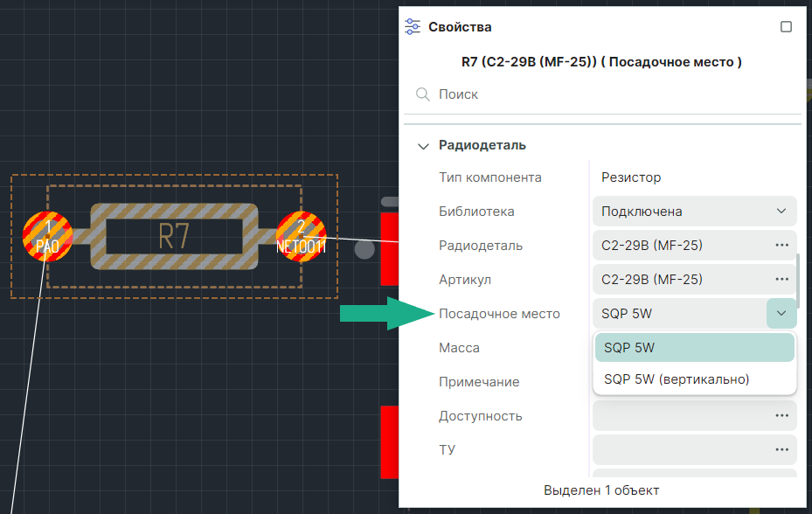Screen dimensions: 812x514
Task: Close the Посадочное место dropdown arrow
Action: [781, 314]
